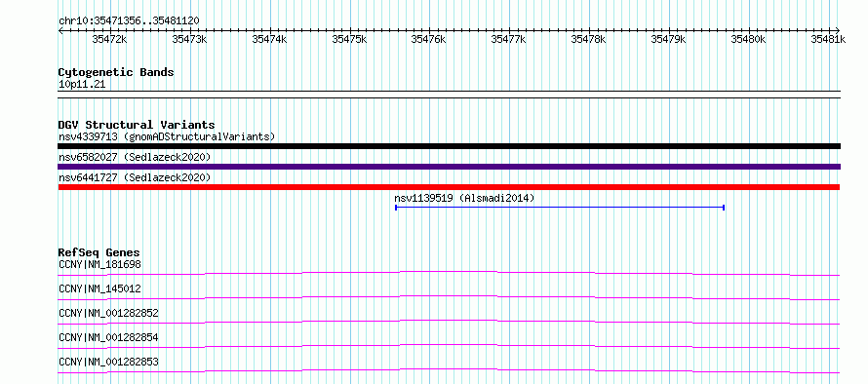The height and width of the screenshot is (384, 868).
Task: Click the blue nsv1139519 variant span line
Action: (x=560, y=208)
